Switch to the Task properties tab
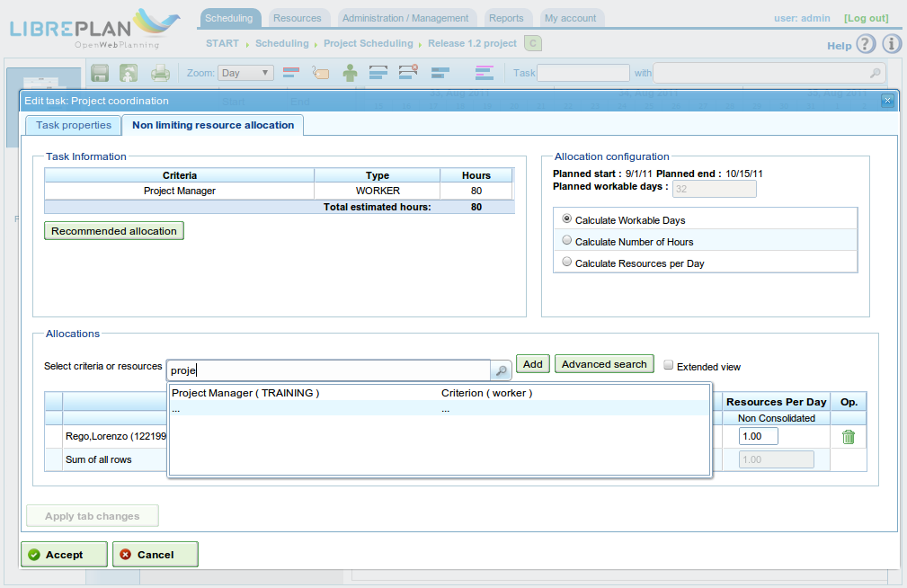The image size is (907, 588). 74,125
